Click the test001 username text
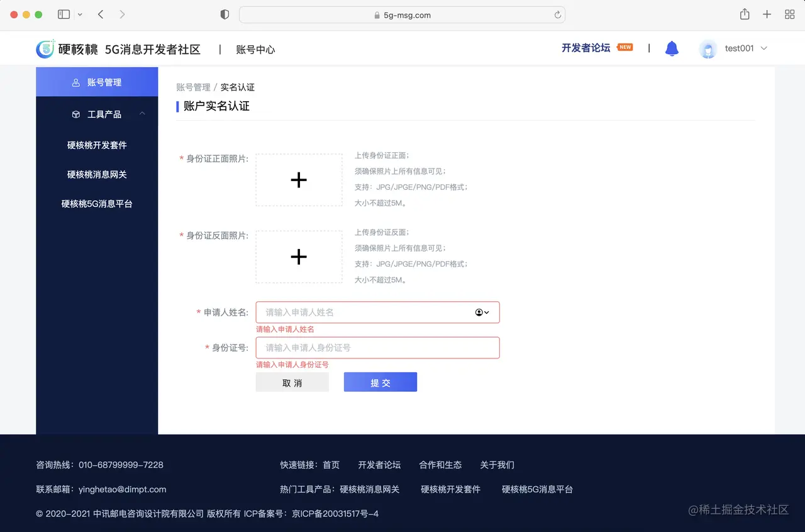Viewport: 805px width, 532px height. click(x=739, y=48)
